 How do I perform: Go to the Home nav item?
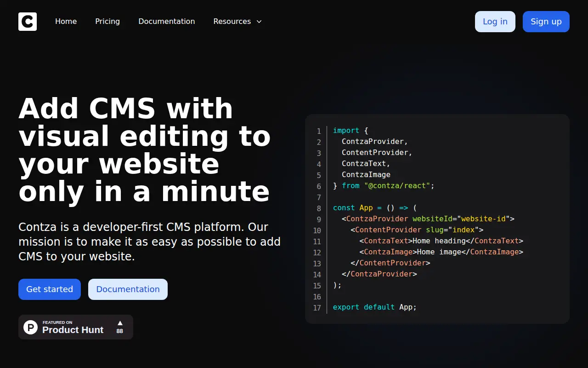click(66, 22)
